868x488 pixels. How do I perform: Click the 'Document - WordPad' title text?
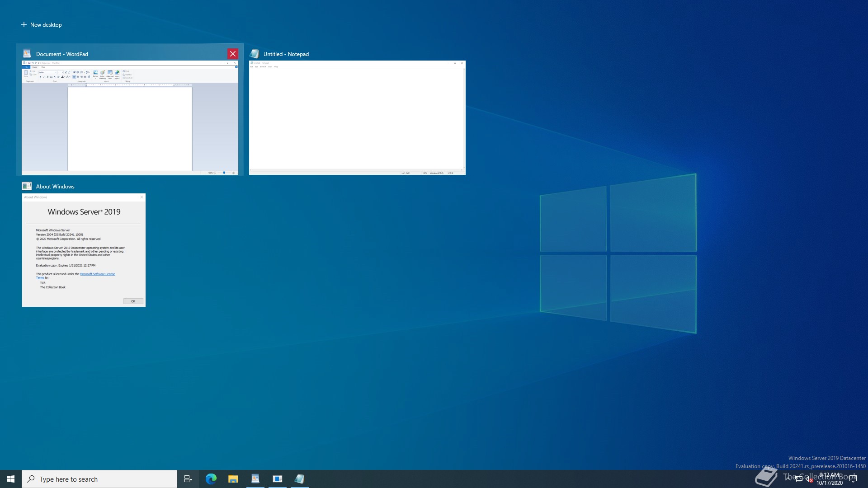pyautogui.click(x=62, y=54)
